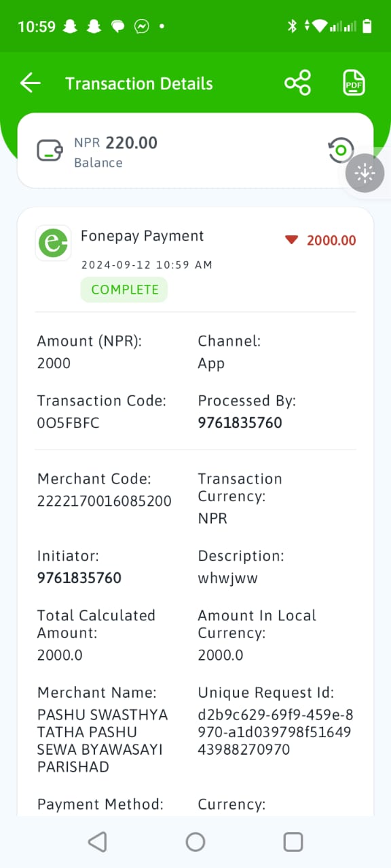Tap the Transaction Code 0O5FBFC
The image size is (391, 868).
click(x=69, y=423)
